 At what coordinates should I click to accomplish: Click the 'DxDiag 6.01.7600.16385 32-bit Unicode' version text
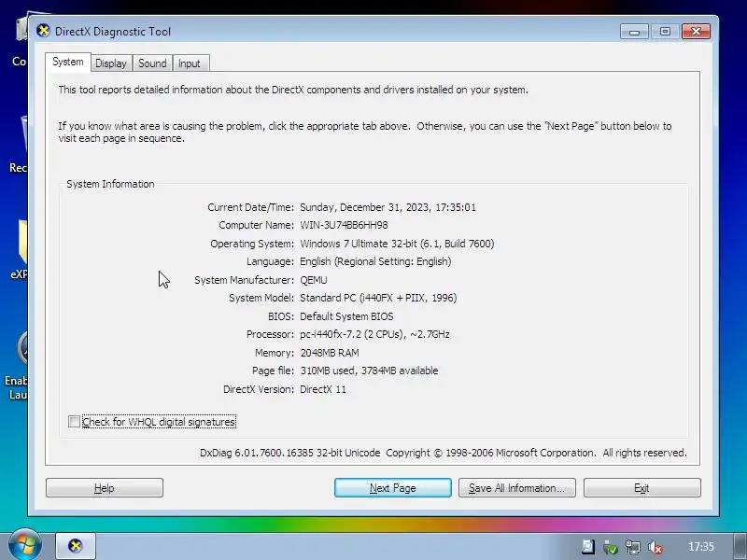(290, 453)
